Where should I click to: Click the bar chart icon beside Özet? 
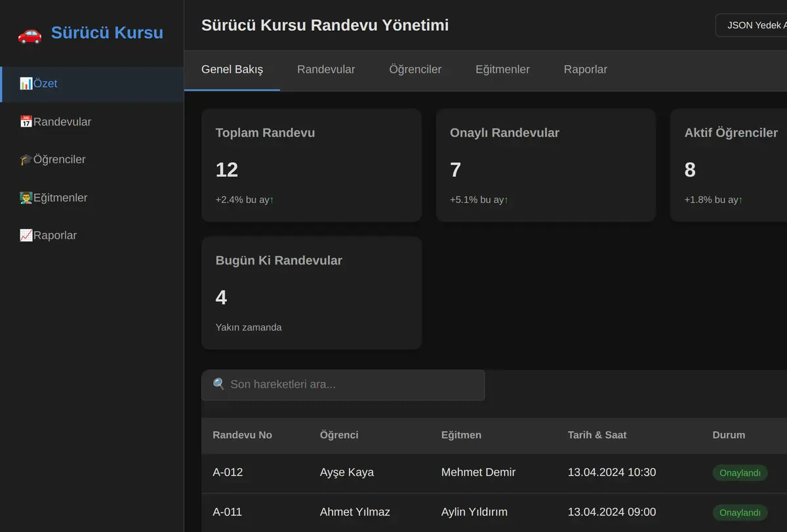tap(26, 84)
